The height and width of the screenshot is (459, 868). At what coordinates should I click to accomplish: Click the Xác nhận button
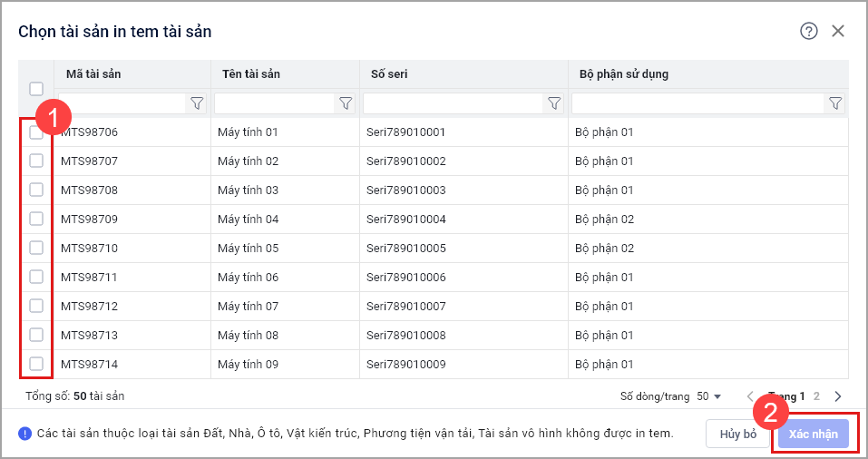pyautogui.click(x=813, y=434)
